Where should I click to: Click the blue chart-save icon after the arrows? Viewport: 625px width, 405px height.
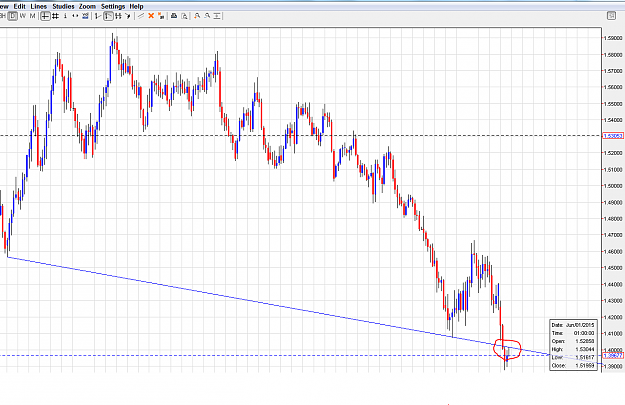click(85, 16)
